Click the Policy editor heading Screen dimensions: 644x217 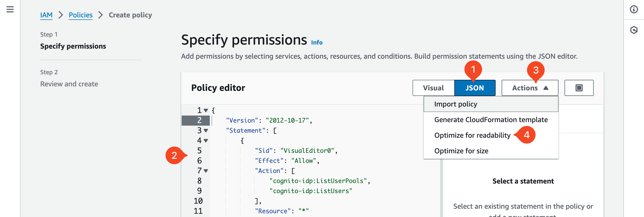pos(218,88)
